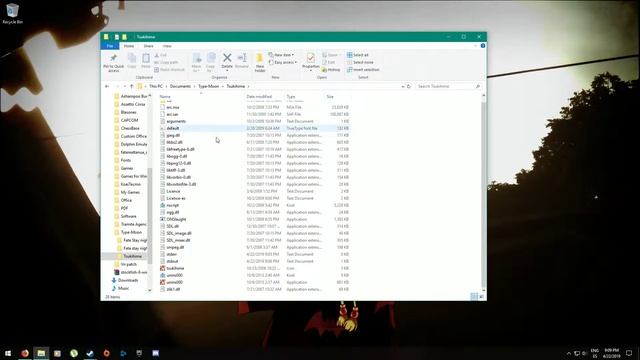
Task: Click the Properties checkmark icon
Action: click(x=311, y=58)
